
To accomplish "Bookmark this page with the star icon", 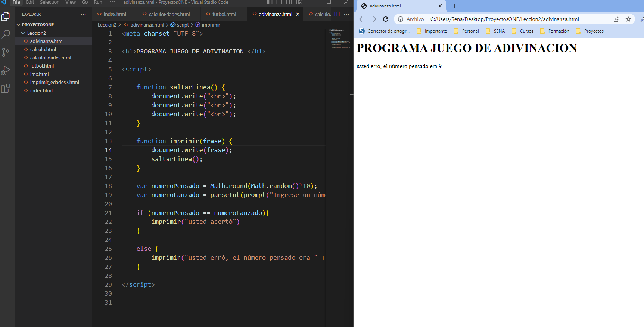I will [628, 19].
